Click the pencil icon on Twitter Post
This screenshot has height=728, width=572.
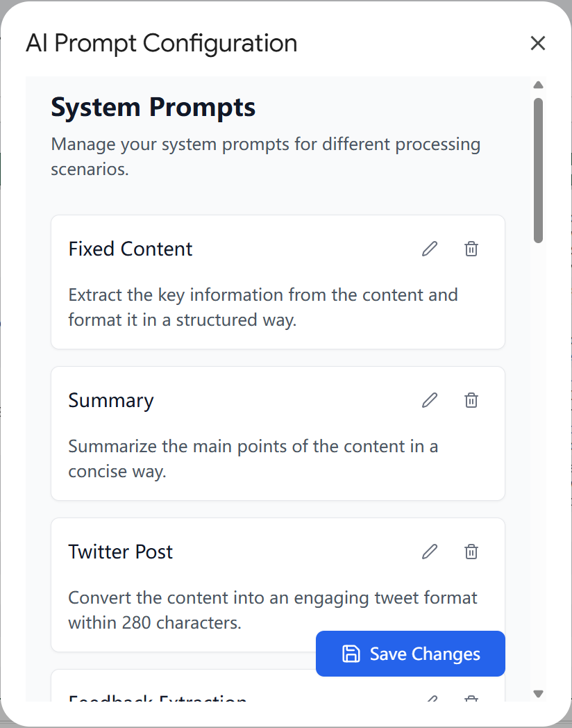click(x=430, y=552)
